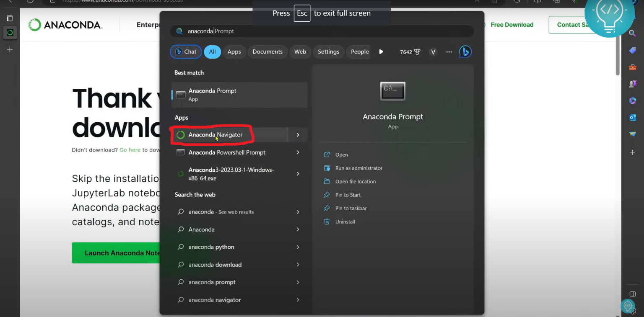Pin Anaconda Prompt to taskbar

coord(351,208)
